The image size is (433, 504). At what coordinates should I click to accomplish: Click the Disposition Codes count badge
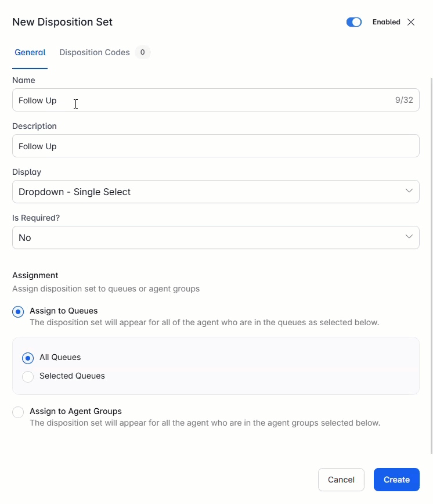click(142, 52)
